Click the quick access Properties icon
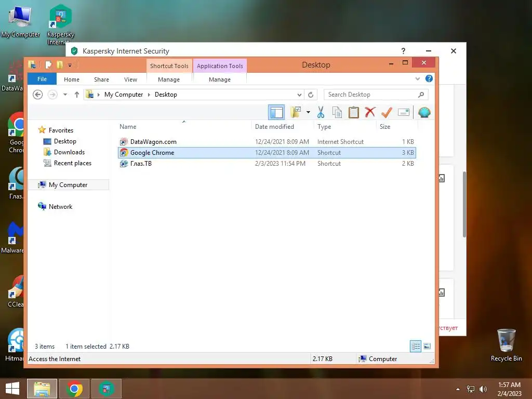 point(48,64)
